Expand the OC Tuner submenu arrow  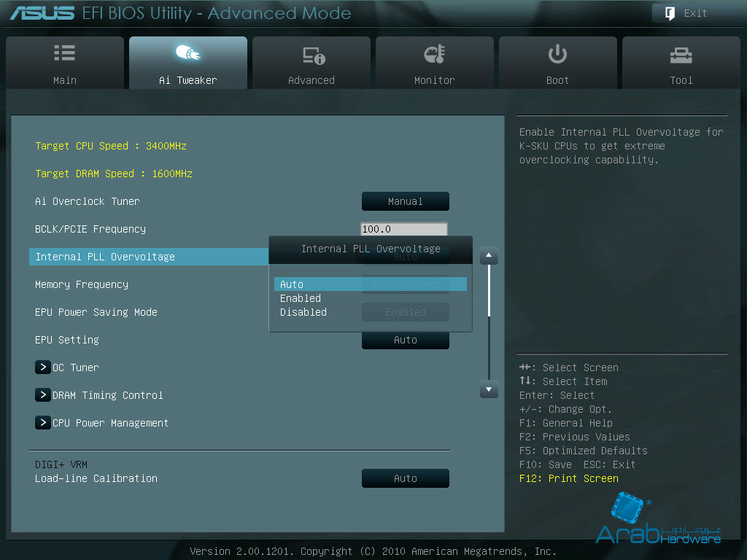point(43,367)
